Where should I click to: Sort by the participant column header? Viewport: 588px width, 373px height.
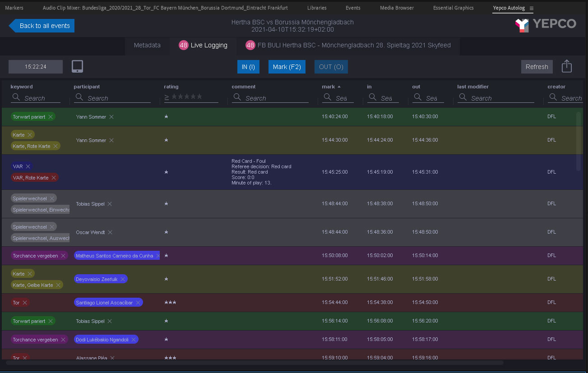[87, 87]
